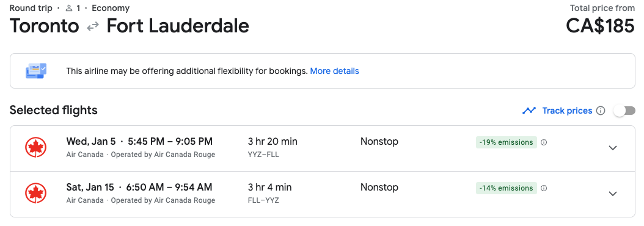Click the CA$185 total price
The width and height of the screenshot is (644, 226).
coord(600,26)
